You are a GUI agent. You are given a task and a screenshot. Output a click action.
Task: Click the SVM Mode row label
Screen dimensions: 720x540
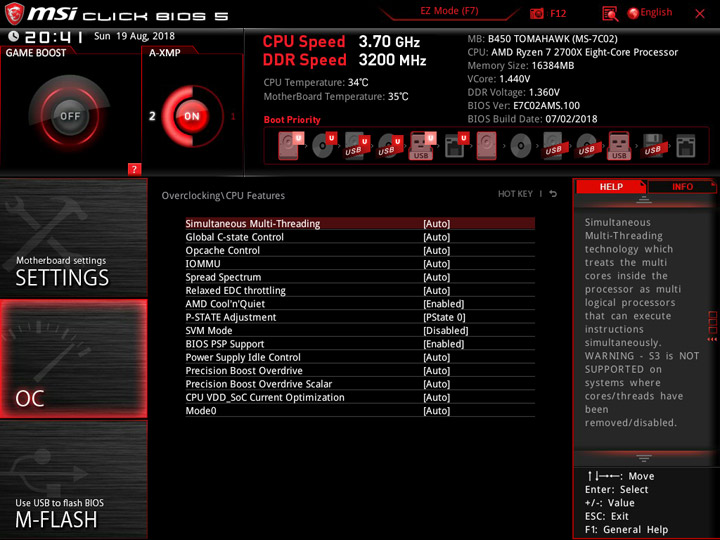[208, 331]
